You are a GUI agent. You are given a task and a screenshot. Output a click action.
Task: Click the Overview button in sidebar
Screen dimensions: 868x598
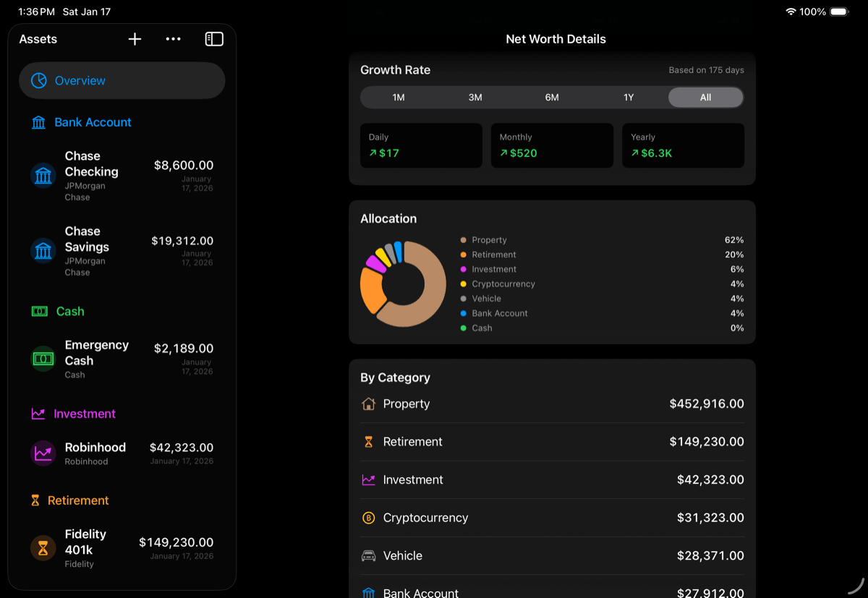click(122, 80)
